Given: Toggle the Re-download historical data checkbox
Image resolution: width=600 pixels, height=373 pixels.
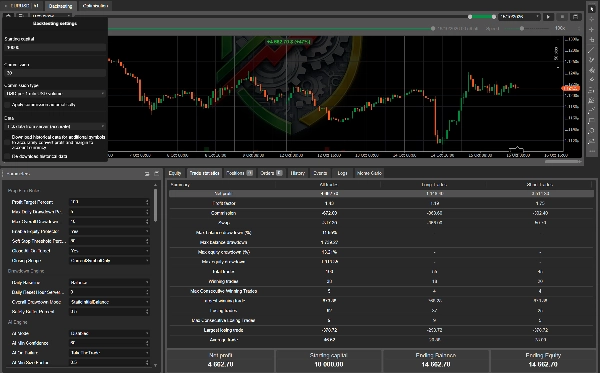Looking at the screenshot, I should [7, 156].
